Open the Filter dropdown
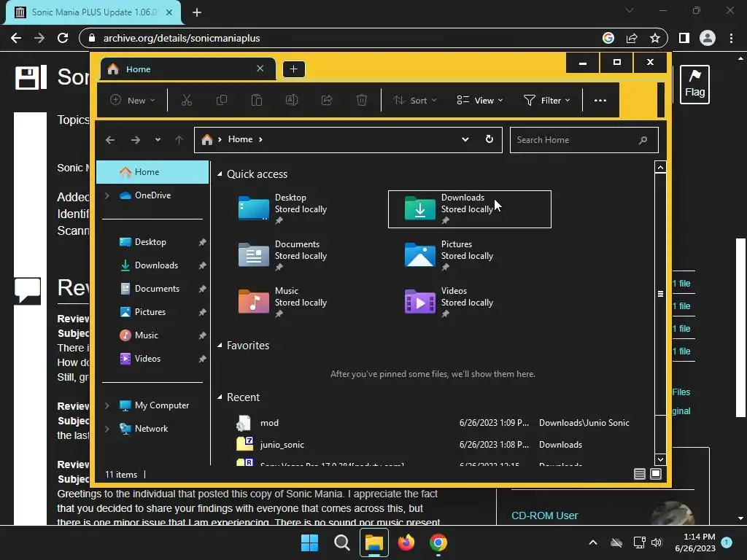Screen dimensions: 747x560 pyautogui.click(x=547, y=101)
